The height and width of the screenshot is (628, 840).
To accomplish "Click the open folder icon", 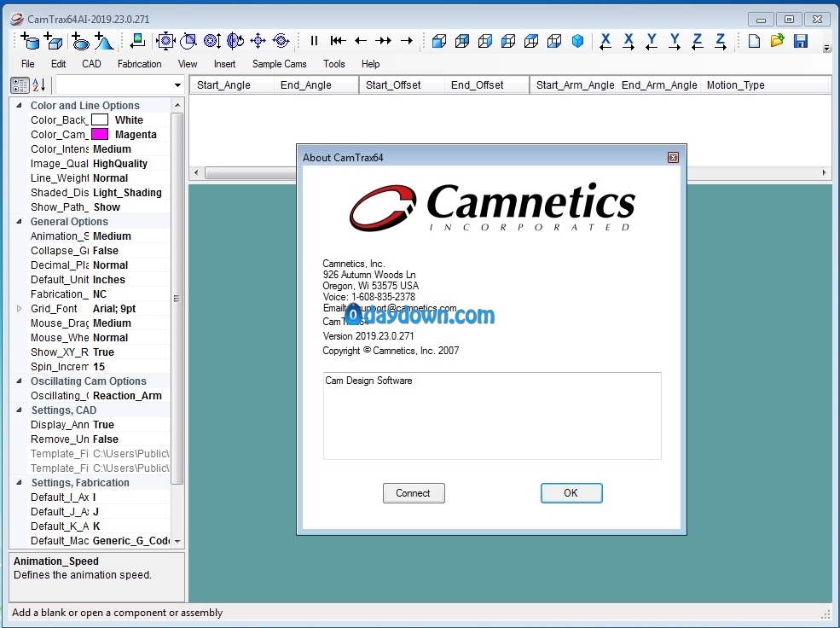I will pyautogui.click(x=778, y=41).
